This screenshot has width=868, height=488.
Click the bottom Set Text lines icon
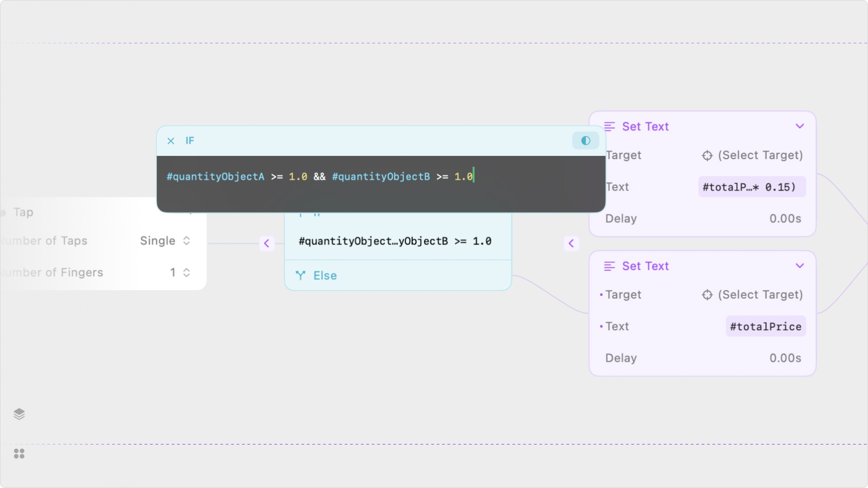coord(609,266)
